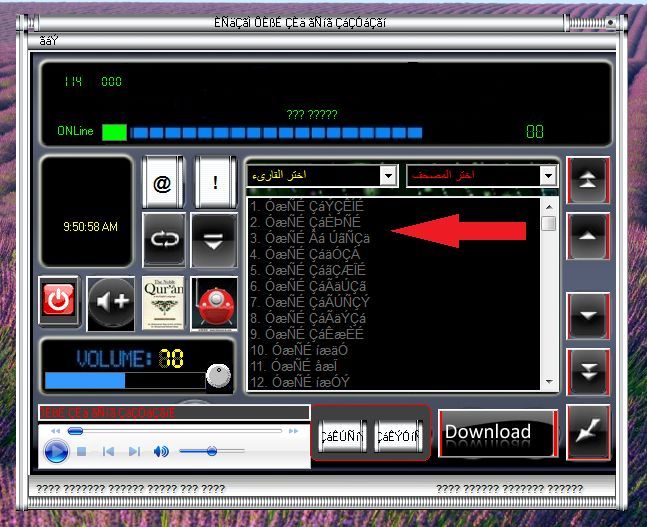Open the Noble Quran book icon
Image resolution: width=647 pixels, height=527 pixels.
click(x=161, y=302)
